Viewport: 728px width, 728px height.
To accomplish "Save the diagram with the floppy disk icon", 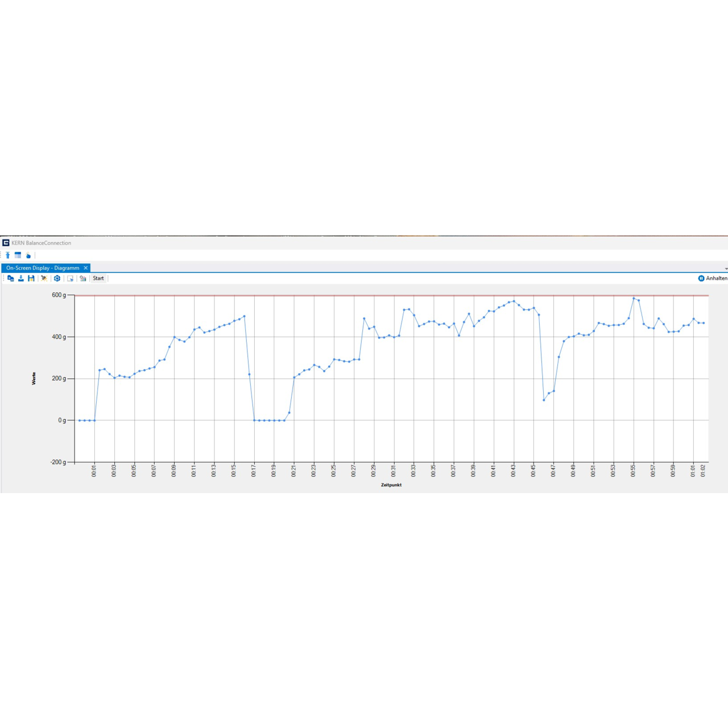I will coord(31,278).
